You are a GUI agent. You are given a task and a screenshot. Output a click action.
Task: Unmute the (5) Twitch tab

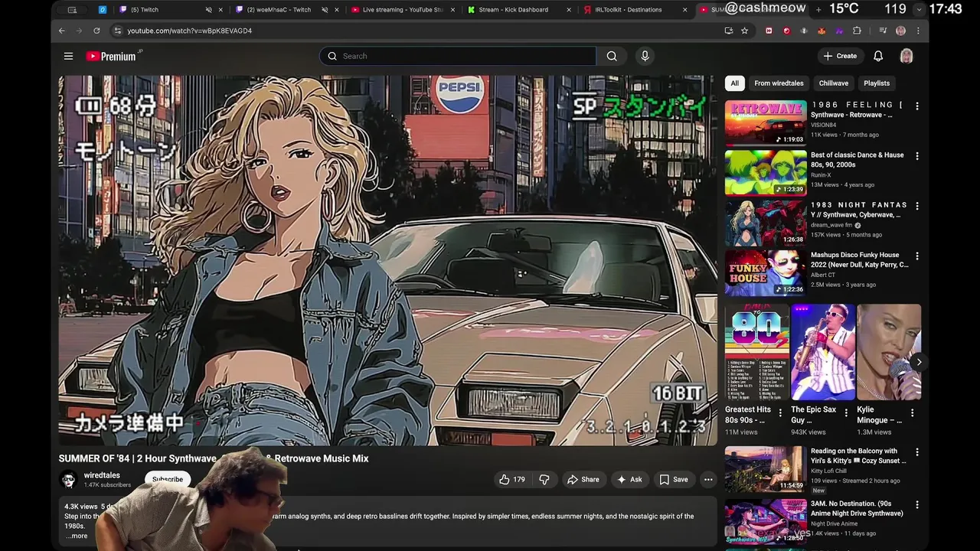pyautogui.click(x=209, y=10)
